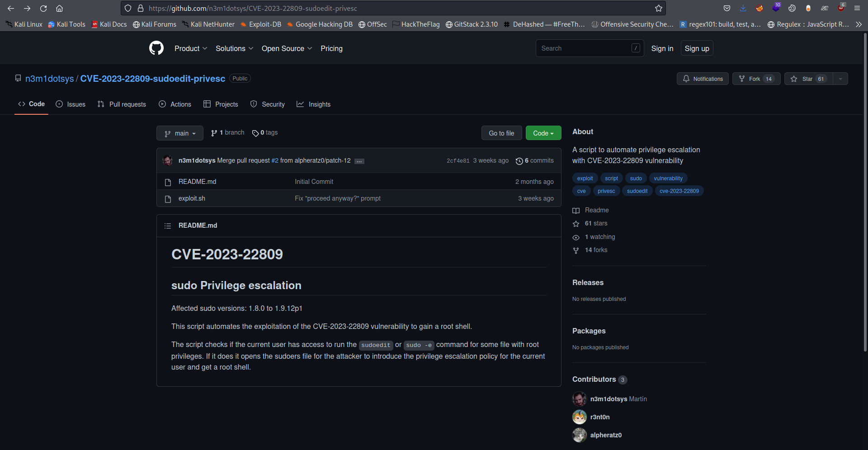Open n3m1dotsys commit author avatar

click(168, 160)
